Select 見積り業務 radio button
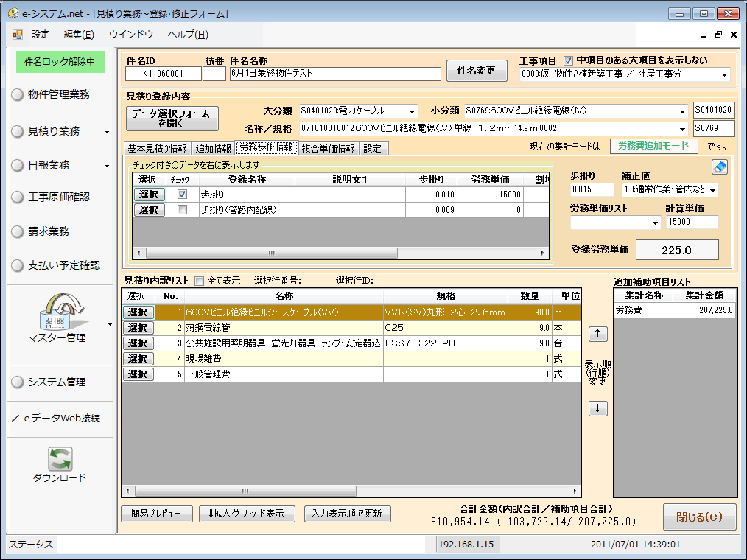Image resolution: width=747 pixels, height=560 pixels. [x=18, y=131]
